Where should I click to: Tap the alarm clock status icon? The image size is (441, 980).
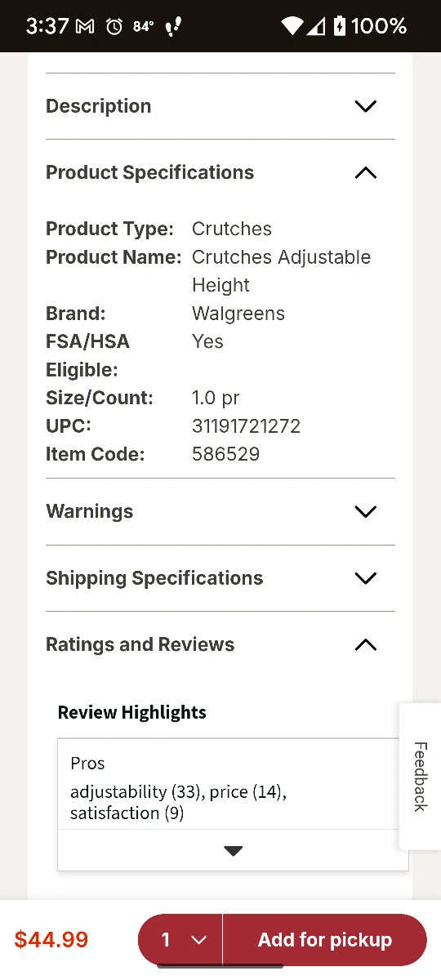(114, 26)
